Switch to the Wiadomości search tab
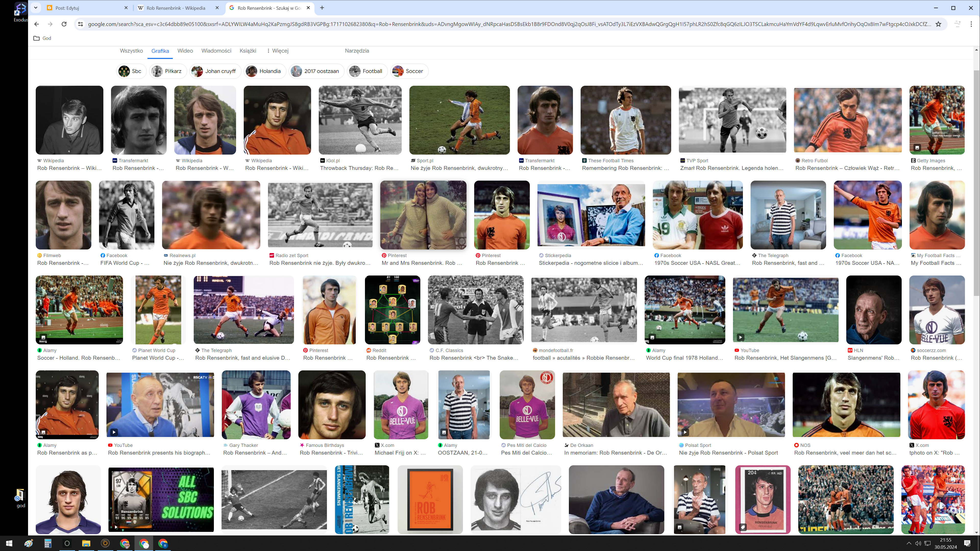This screenshot has height=551, width=980. click(216, 51)
